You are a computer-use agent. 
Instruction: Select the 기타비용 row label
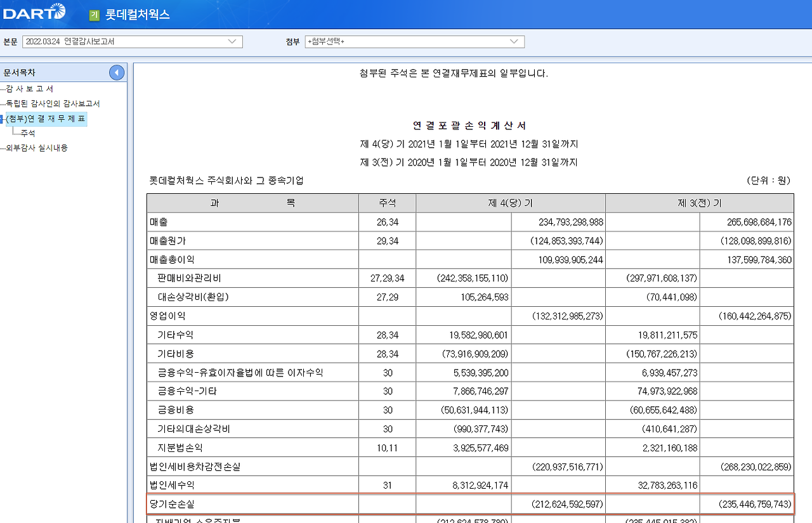[x=176, y=354]
